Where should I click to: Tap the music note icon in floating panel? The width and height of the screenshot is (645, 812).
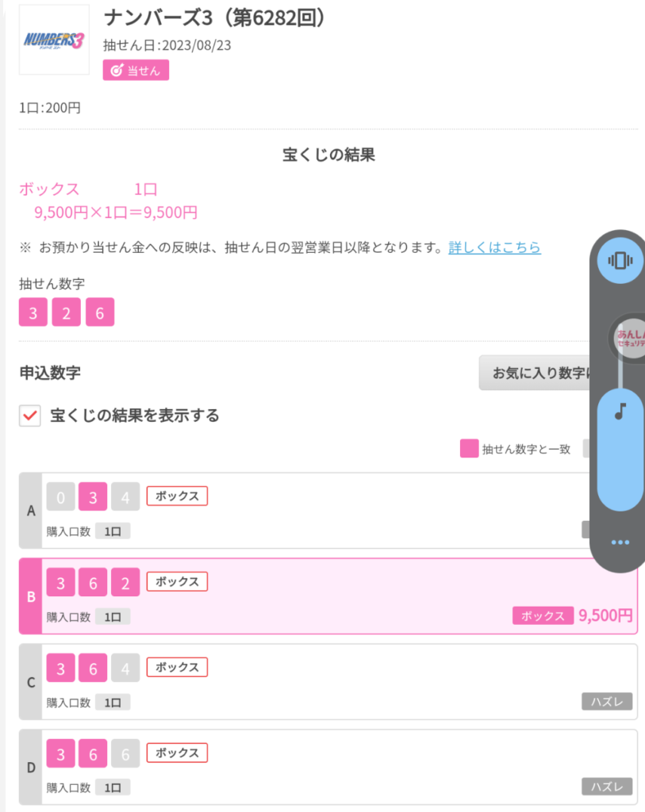620,412
